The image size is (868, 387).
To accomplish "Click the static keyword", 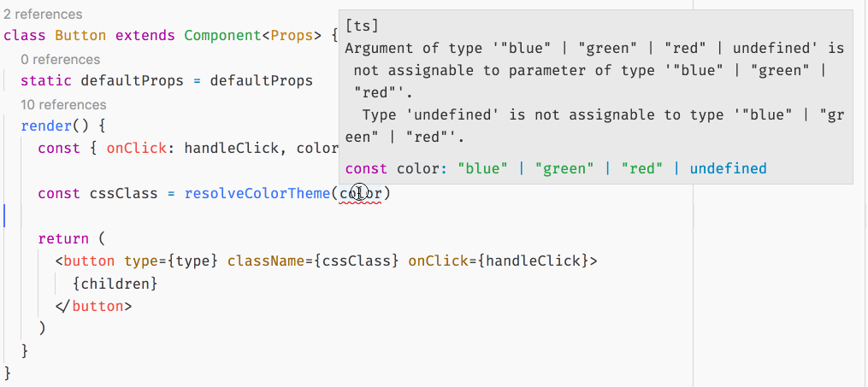I will click(x=46, y=80).
